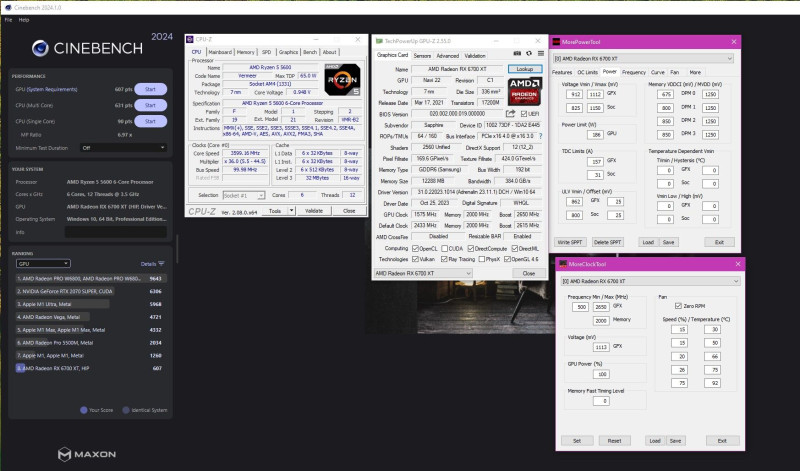
Task: Start the CPU Multi Core benchmark
Action: coord(151,105)
